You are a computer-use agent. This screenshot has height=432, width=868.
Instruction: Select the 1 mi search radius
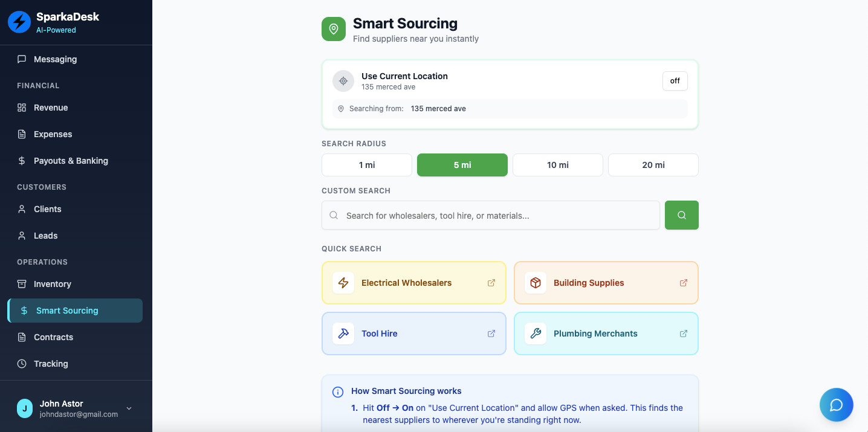click(367, 165)
